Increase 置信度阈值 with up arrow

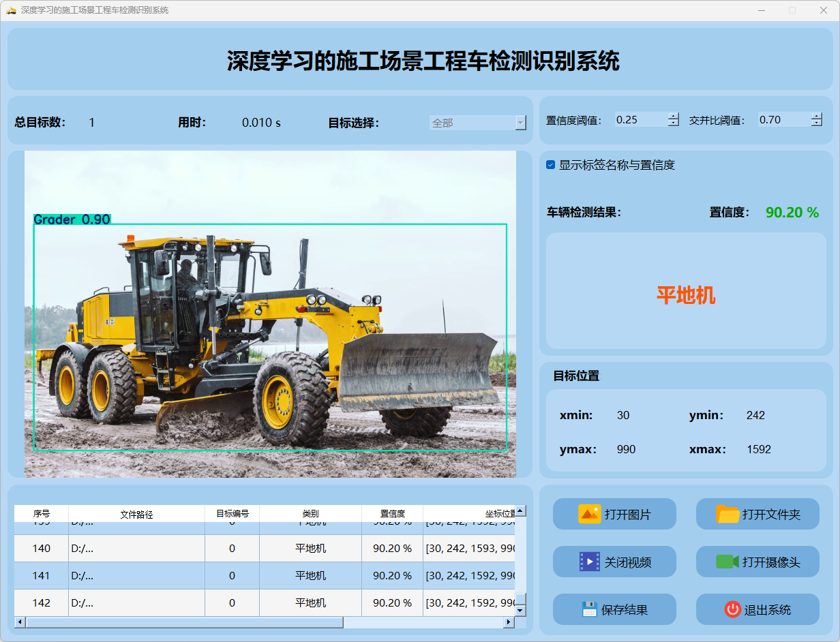[674, 116]
